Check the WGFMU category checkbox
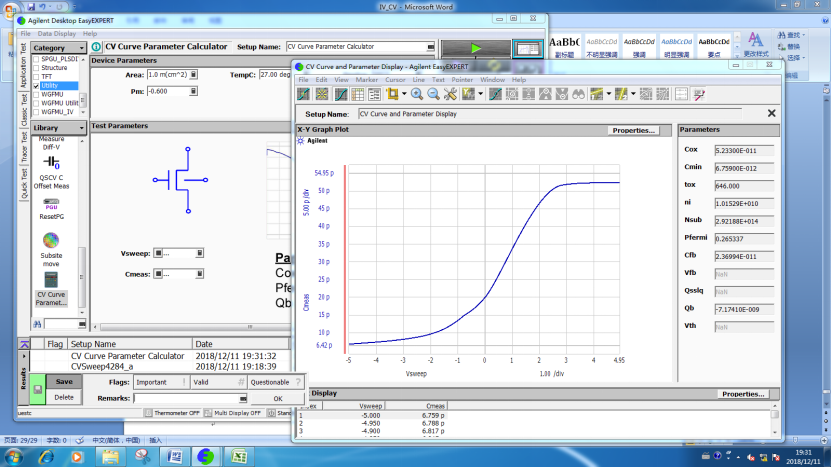Screen dimensions: 831x468 (36, 94)
